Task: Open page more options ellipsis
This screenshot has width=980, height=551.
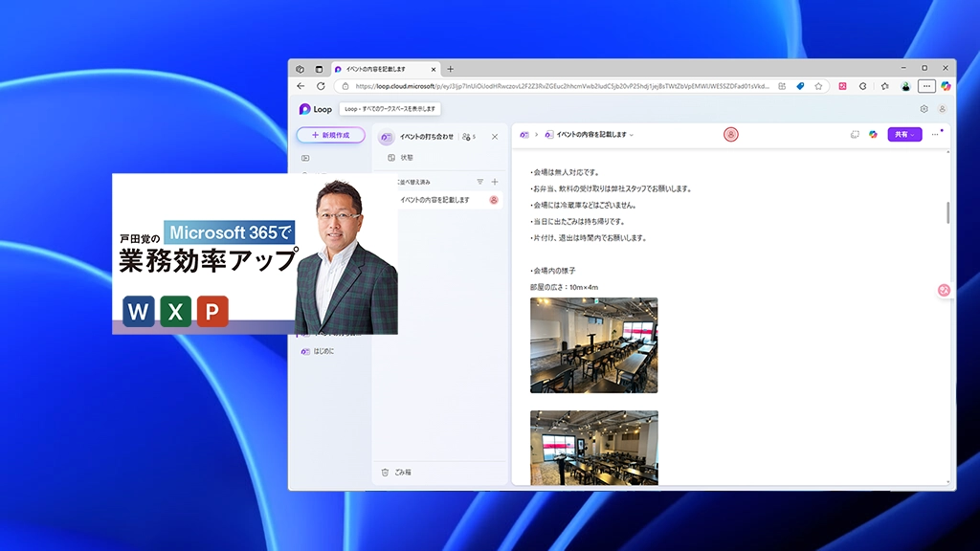Action: (x=935, y=135)
